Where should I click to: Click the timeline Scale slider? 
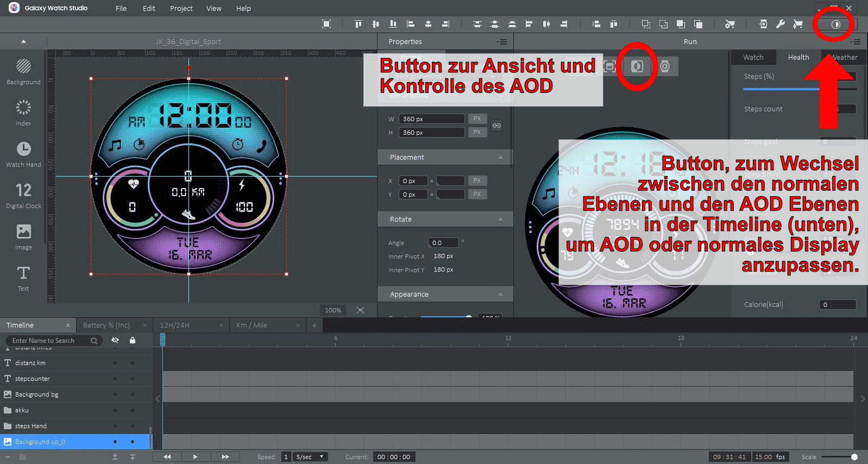tap(841, 457)
